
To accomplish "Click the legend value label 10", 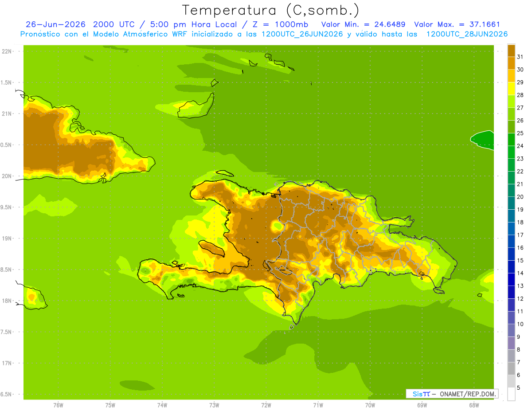I will (520, 324).
